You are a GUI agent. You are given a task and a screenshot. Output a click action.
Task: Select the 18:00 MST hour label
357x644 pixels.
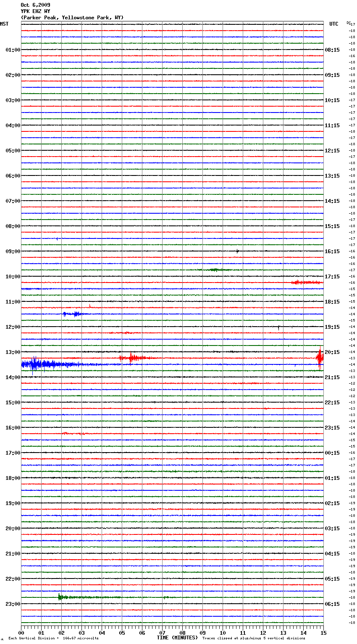13,478
